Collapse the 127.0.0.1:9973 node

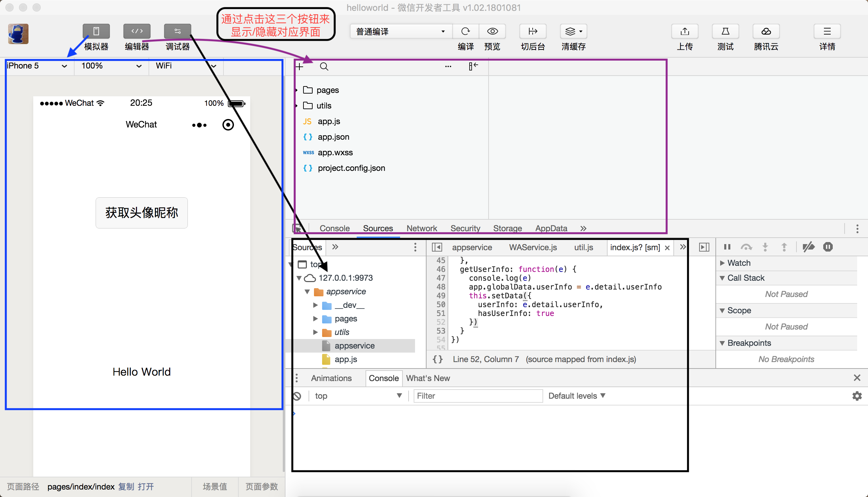[299, 278]
